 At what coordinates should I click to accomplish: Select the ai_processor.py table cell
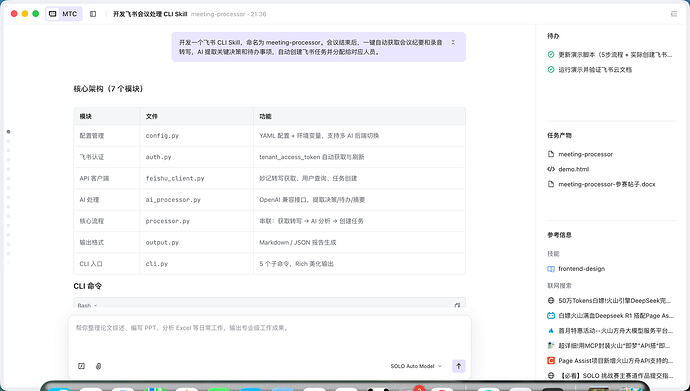pyautogui.click(x=196, y=200)
